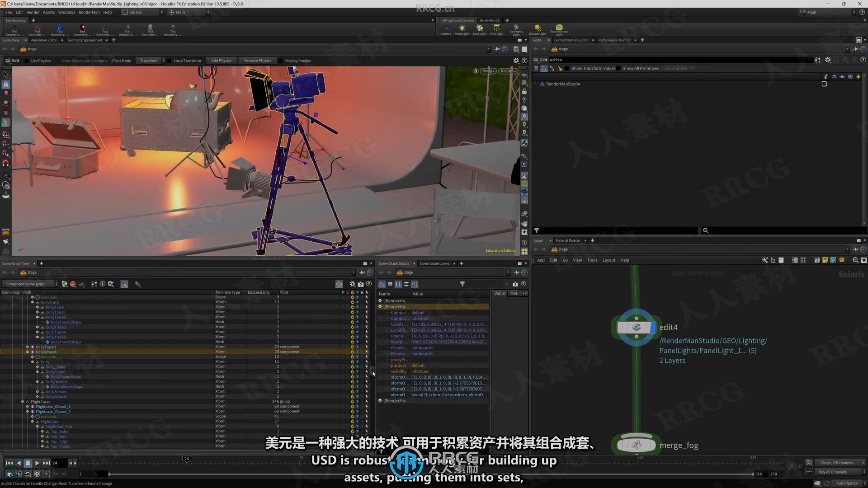868x488 pixels.
Task: Click the edit4 parameter pane gear icon
Action: tap(828, 60)
